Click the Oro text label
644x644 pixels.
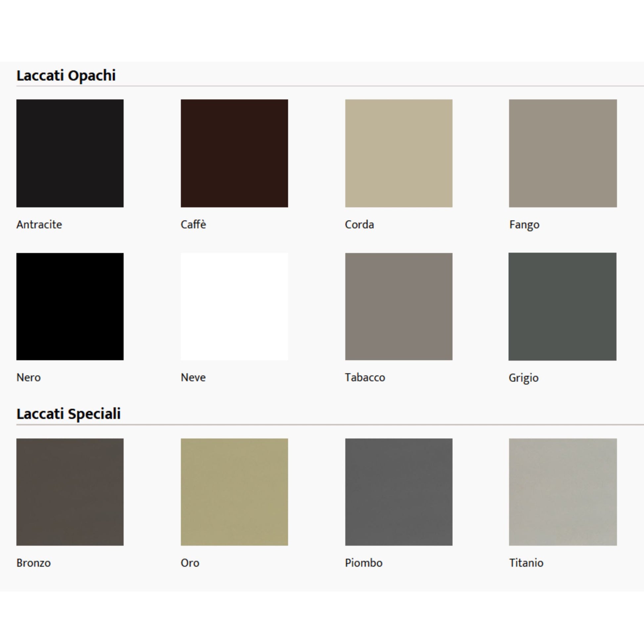(190, 563)
